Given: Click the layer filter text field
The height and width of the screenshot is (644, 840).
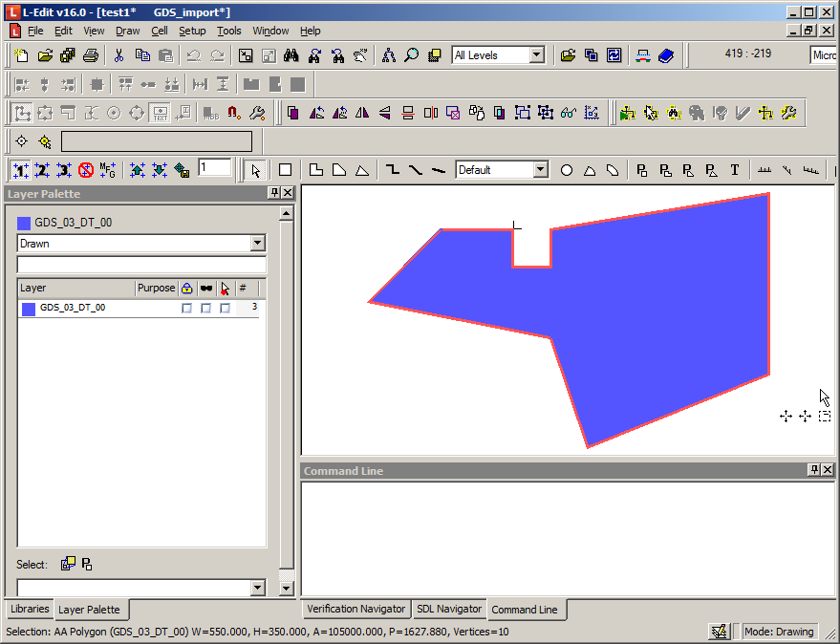Looking at the screenshot, I should coord(141,265).
